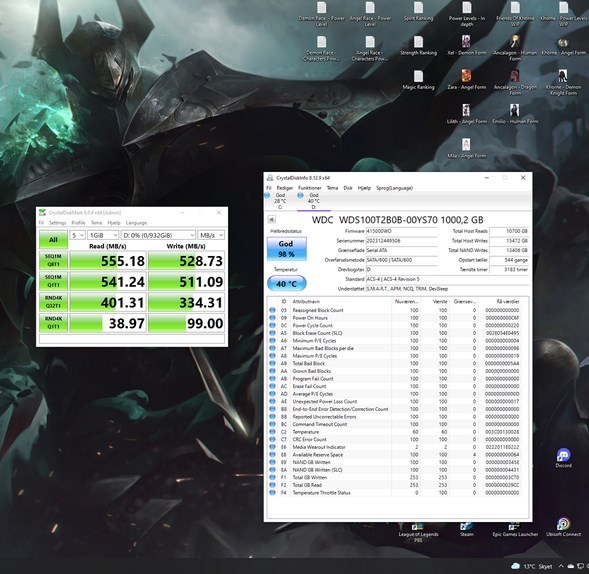Image resolution: width=589 pixels, height=574 pixels.
Task: Run the SEQ1M Q1T1 test
Action: click(53, 281)
